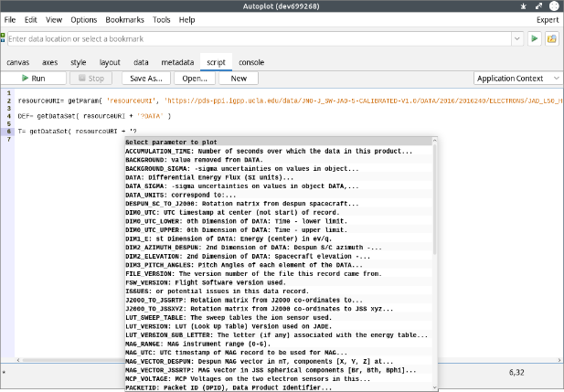
Task: Click the Save As... button
Action: (146, 78)
